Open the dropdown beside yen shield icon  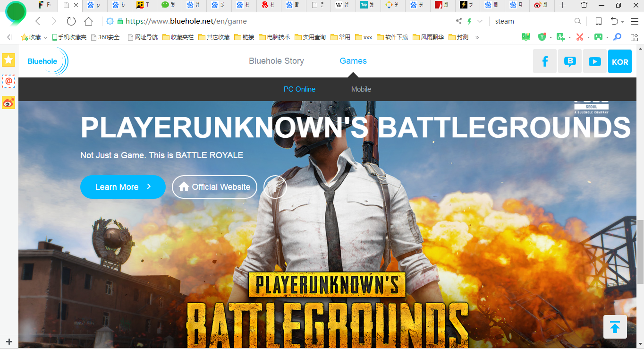click(x=551, y=37)
